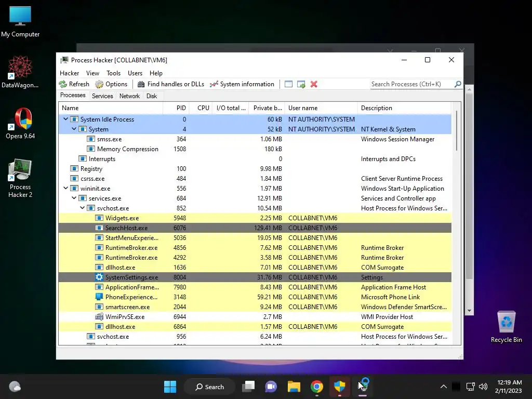Image resolution: width=532 pixels, height=399 pixels.
Task: Collapse svchost.exe PID 852 node
Action: [83, 208]
